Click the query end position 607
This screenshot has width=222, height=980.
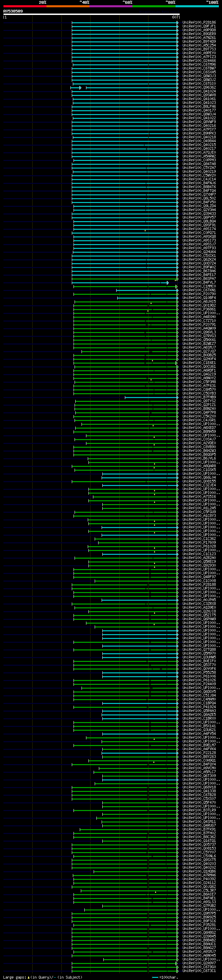(175, 17)
